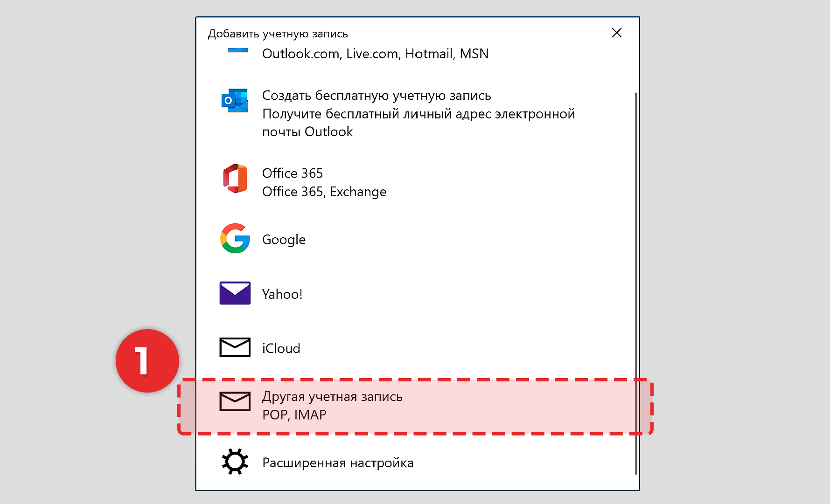The height and width of the screenshot is (504, 830).
Task: Click the vertical scrollbar of account list
Action: pyautogui.click(x=636, y=283)
